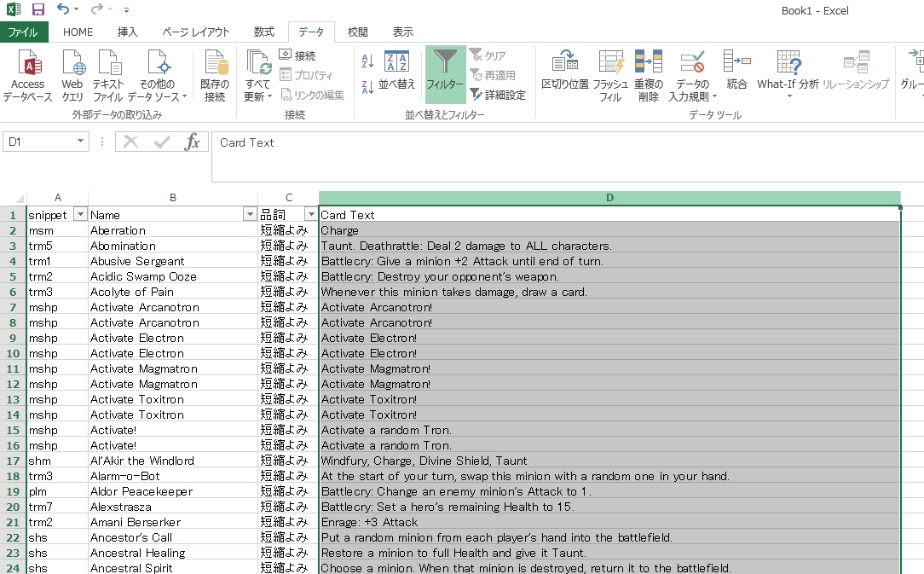Image resolution: width=924 pixels, height=574 pixels.
Task: Click the Undo arrow icon
Action: [63, 9]
